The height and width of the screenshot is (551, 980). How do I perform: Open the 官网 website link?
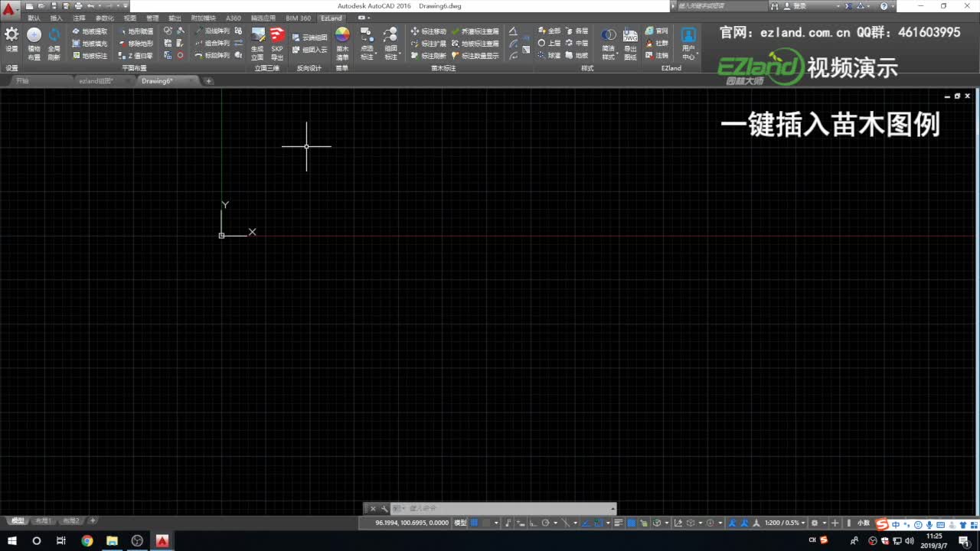(657, 31)
